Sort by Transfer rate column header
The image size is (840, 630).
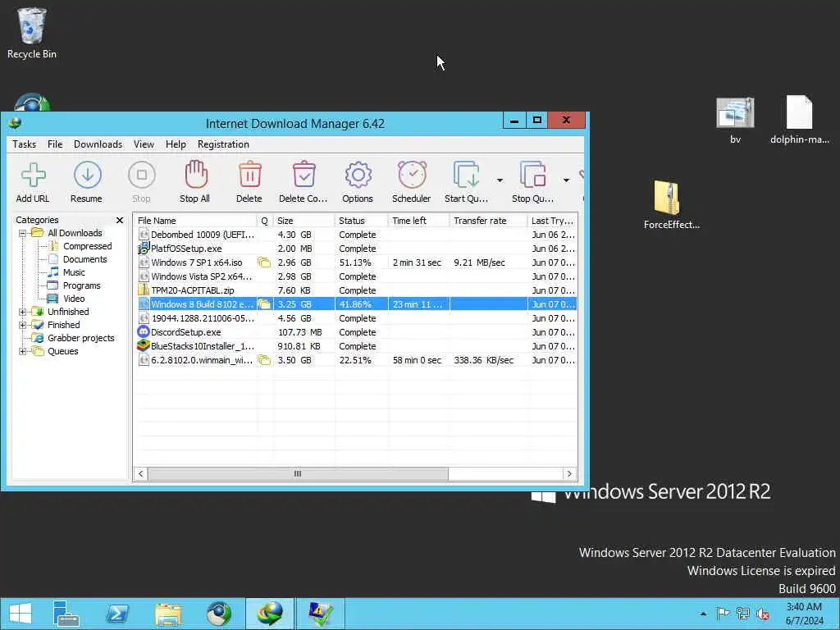(488, 221)
